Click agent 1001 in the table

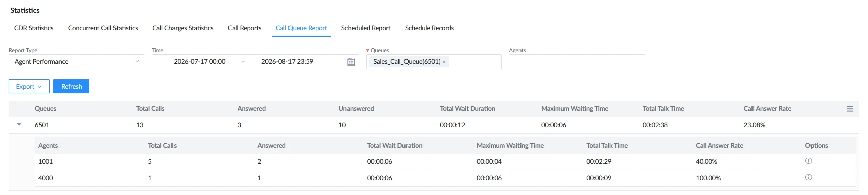pyautogui.click(x=46, y=162)
